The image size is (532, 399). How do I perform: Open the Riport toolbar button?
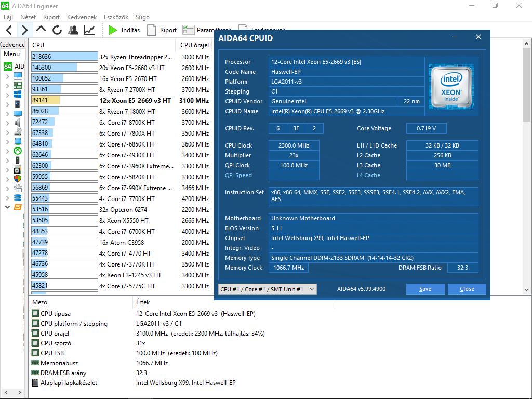[162, 30]
